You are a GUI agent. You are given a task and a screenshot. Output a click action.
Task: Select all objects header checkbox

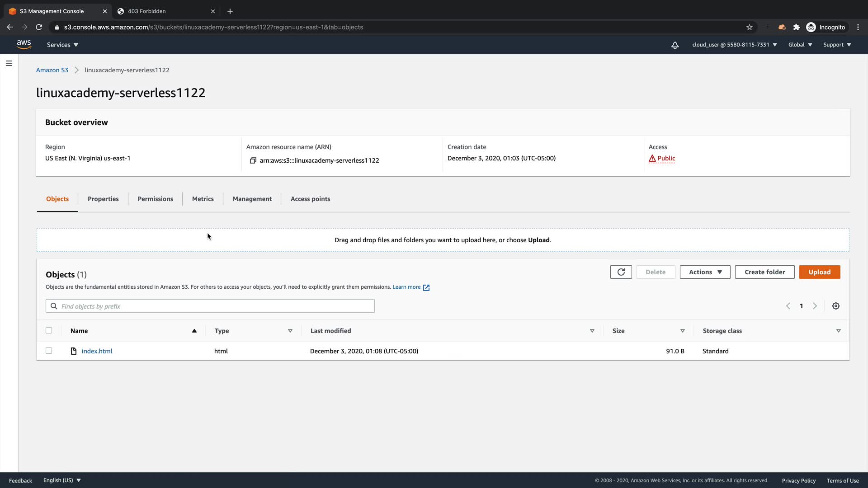[49, 330]
